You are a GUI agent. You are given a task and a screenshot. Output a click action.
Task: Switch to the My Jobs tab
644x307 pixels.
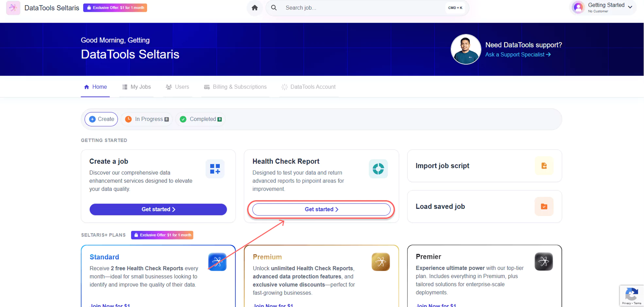[137, 87]
